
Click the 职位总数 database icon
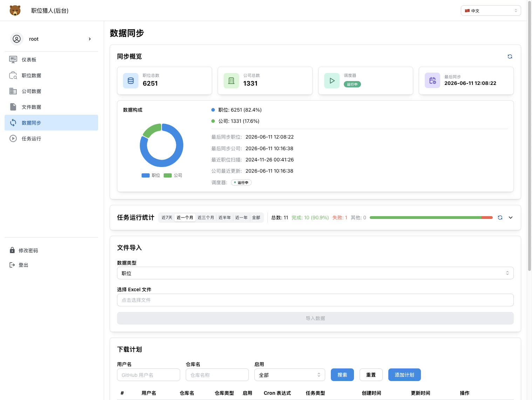131,81
